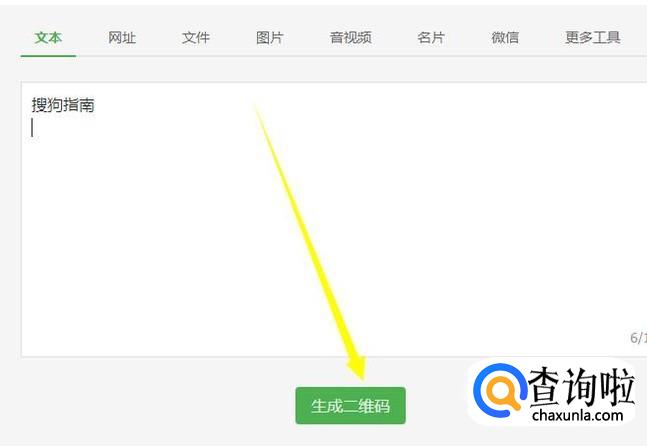Click the yellow arrowhead above the green button
Image resolution: width=647 pixels, height=446 pixels.
[x=357, y=368]
